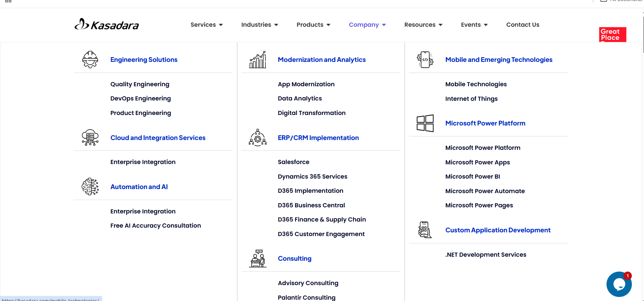Click the Custom Application Development icon
644x301 pixels.
[x=425, y=230]
